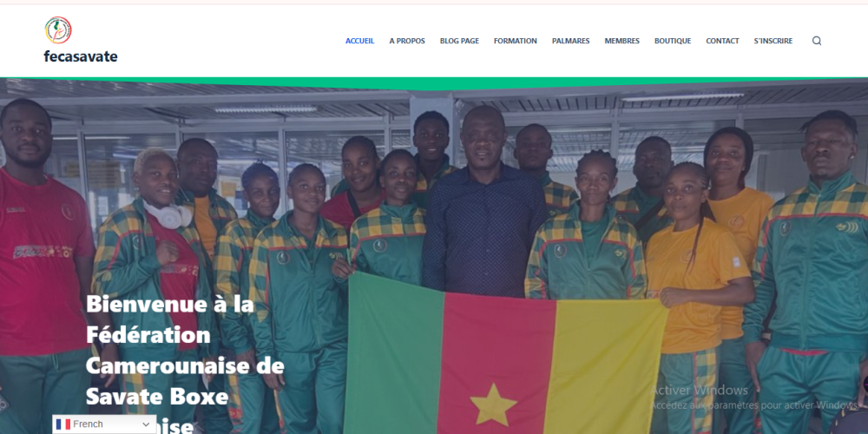This screenshot has height=434, width=868.
Task: Open the CONTACT page
Action: (x=722, y=41)
